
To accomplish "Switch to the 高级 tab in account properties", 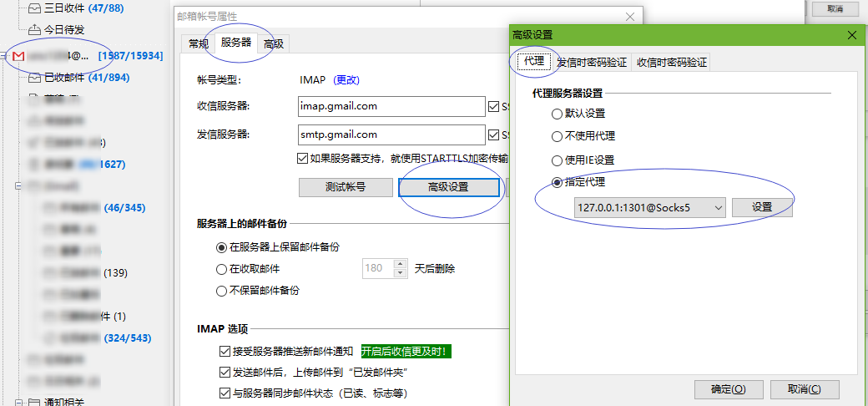I will click(274, 43).
